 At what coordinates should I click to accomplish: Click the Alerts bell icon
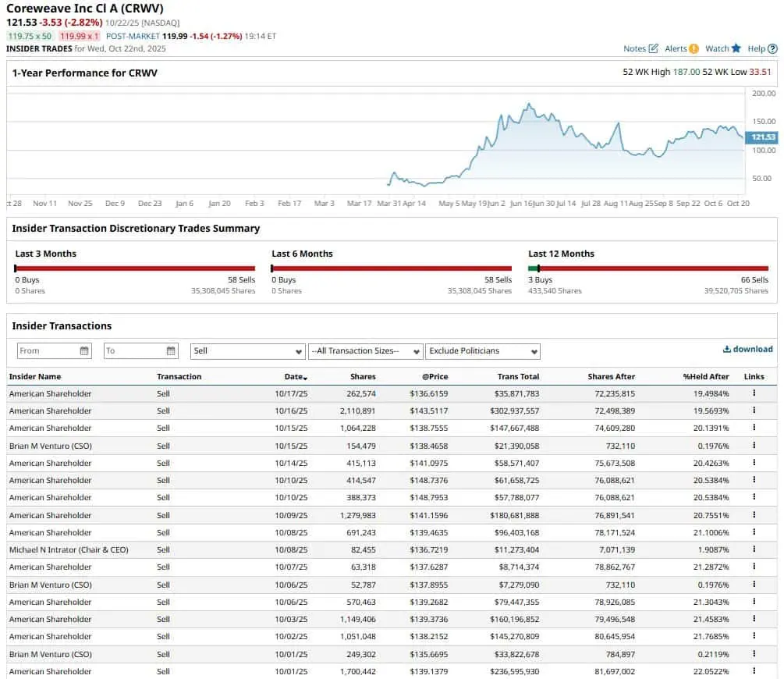[x=693, y=48]
